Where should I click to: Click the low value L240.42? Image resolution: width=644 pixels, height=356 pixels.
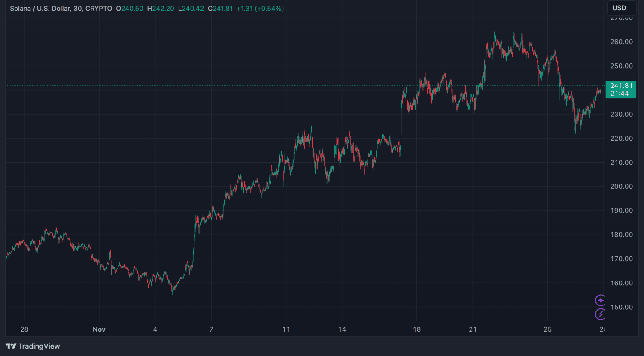[191, 9]
